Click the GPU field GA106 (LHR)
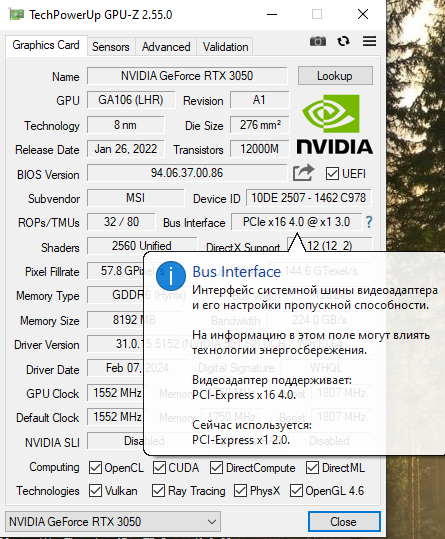Image resolution: width=445 pixels, height=539 pixels. pos(131,100)
